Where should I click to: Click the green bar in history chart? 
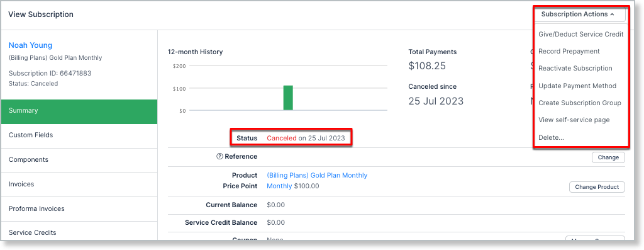[288, 98]
